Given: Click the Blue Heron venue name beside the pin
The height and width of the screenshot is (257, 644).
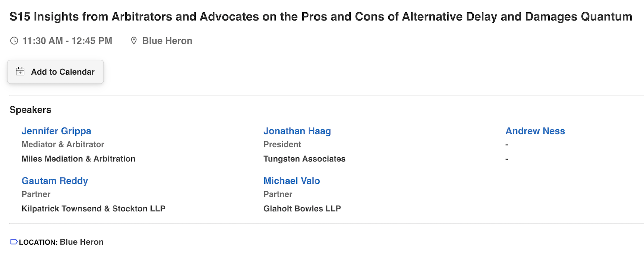Looking at the screenshot, I should pos(167,41).
